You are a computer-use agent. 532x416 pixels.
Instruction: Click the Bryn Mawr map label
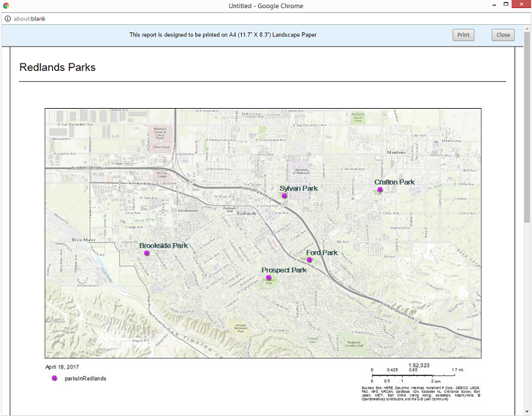[84, 240]
